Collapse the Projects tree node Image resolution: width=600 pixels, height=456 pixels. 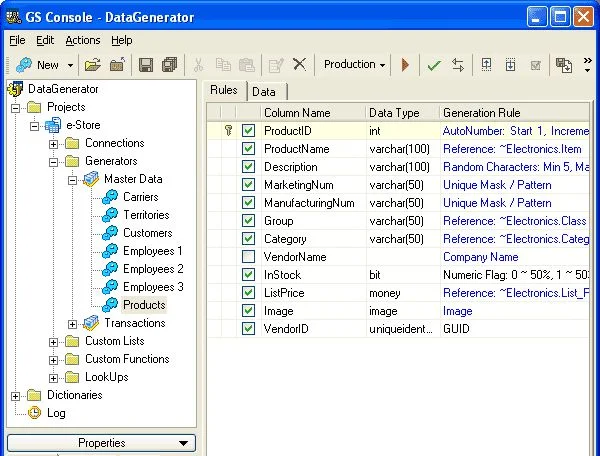click(15, 108)
